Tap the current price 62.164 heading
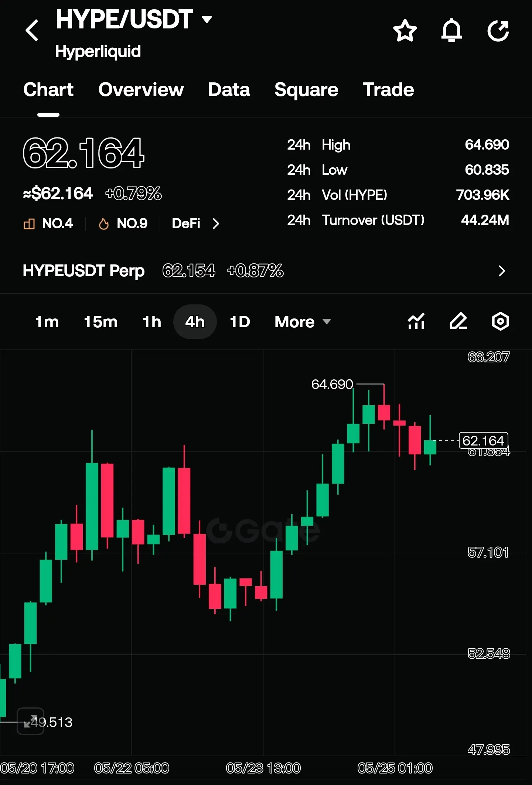 (83, 153)
